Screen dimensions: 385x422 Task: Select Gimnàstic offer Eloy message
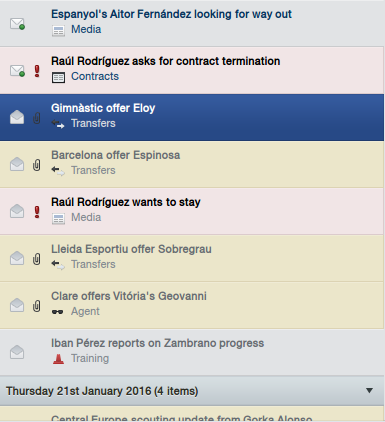192,117
